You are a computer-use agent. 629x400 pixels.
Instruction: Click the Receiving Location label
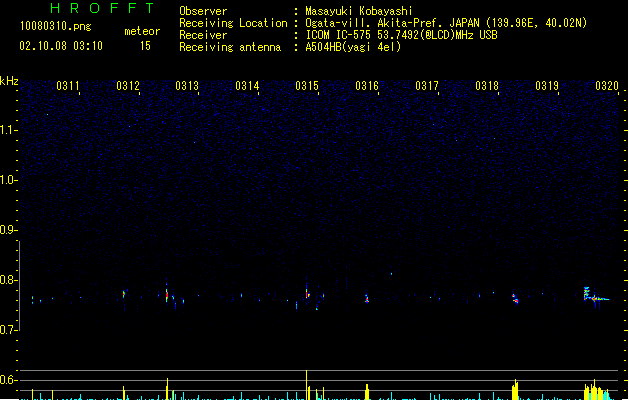click(x=233, y=23)
